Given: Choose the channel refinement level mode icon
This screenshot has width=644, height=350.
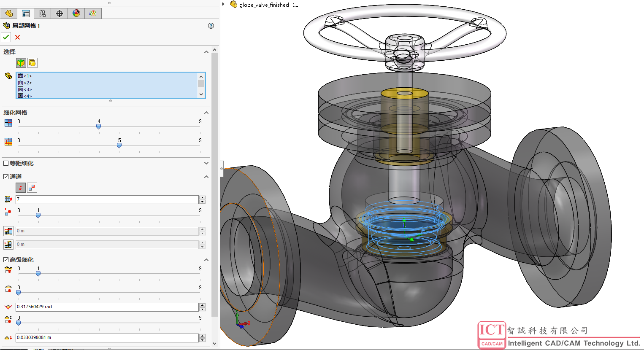Looking at the screenshot, I should coord(32,188).
